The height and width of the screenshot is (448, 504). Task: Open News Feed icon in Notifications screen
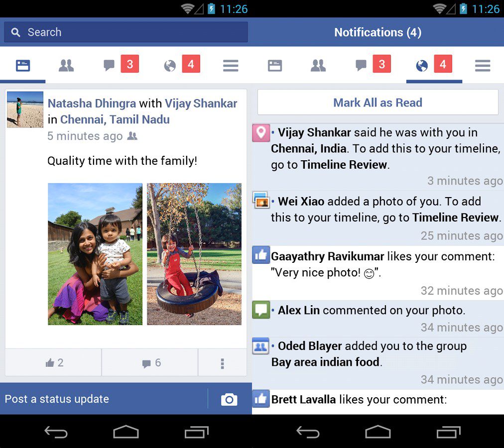point(275,66)
